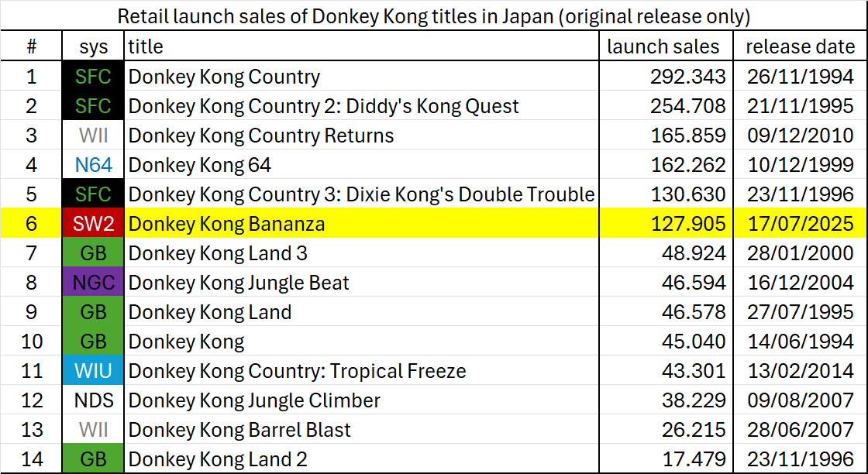Select the NDS system cell

[93, 400]
